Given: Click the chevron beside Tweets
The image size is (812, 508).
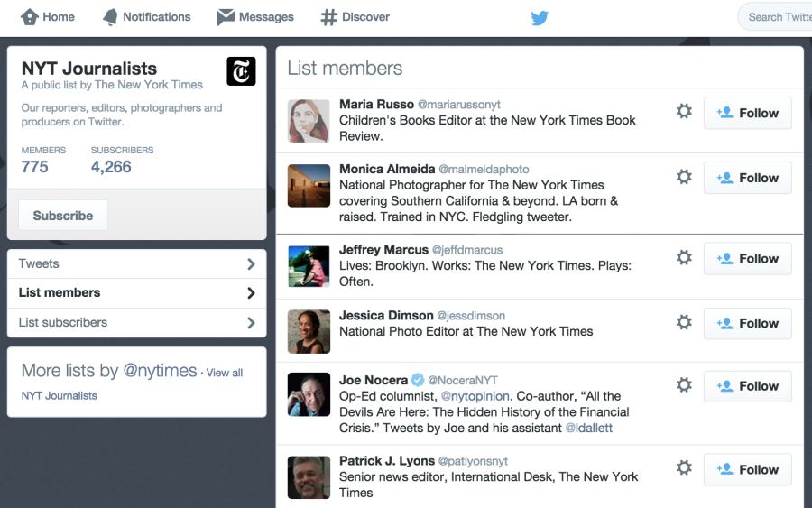Looking at the screenshot, I should pos(251,264).
